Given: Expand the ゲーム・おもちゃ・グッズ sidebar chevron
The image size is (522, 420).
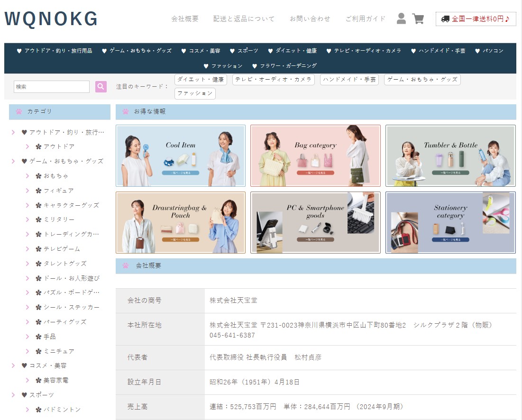Looking at the screenshot, I should pos(13,161).
